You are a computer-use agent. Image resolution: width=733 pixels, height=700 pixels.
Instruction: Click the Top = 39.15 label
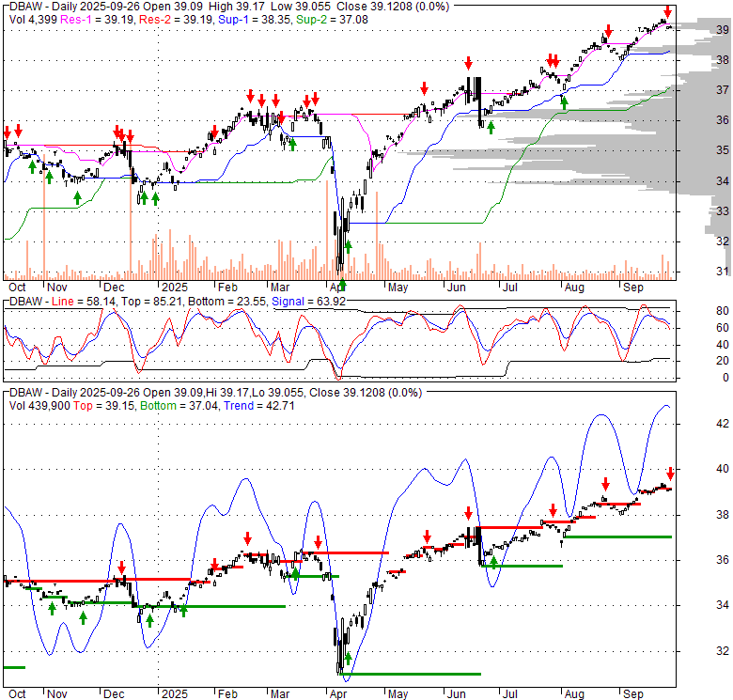pyautogui.click(x=105, y=406)
